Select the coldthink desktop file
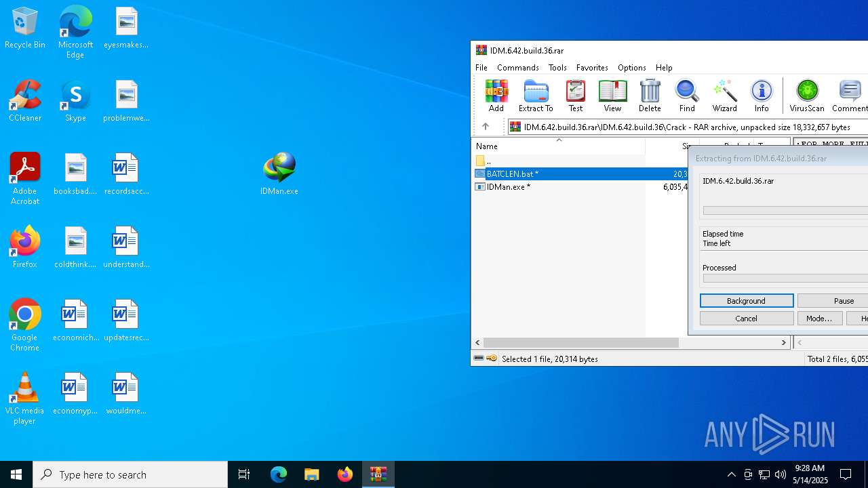 [75, 247]
